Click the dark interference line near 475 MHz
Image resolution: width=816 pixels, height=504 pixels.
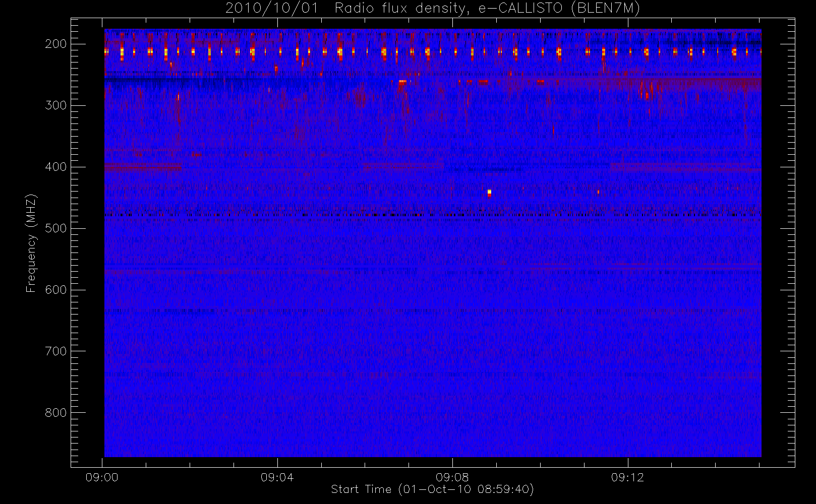[433, 215]
